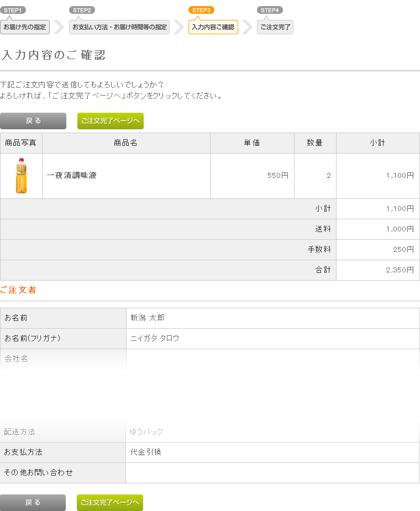Viewport: 420px width, 511px height.
Task: Click the 送料 shipping fee 1,000円 cell
Action: [x=378, y=229]
